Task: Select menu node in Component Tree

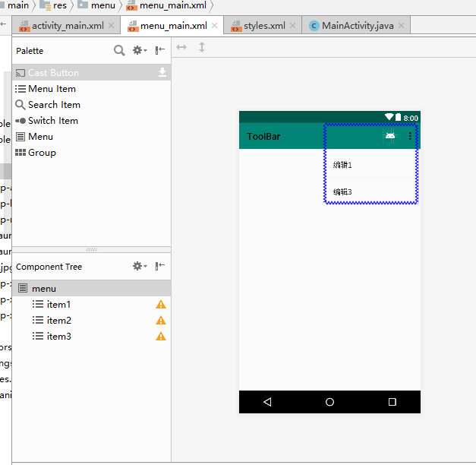Action: tap(91, 288)
